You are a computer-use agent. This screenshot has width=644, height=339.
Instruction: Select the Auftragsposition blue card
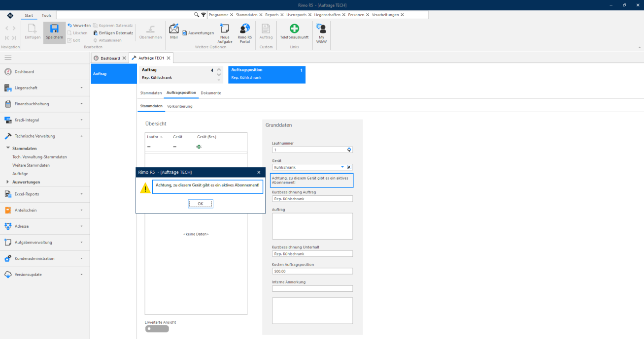tap(267, 74)
